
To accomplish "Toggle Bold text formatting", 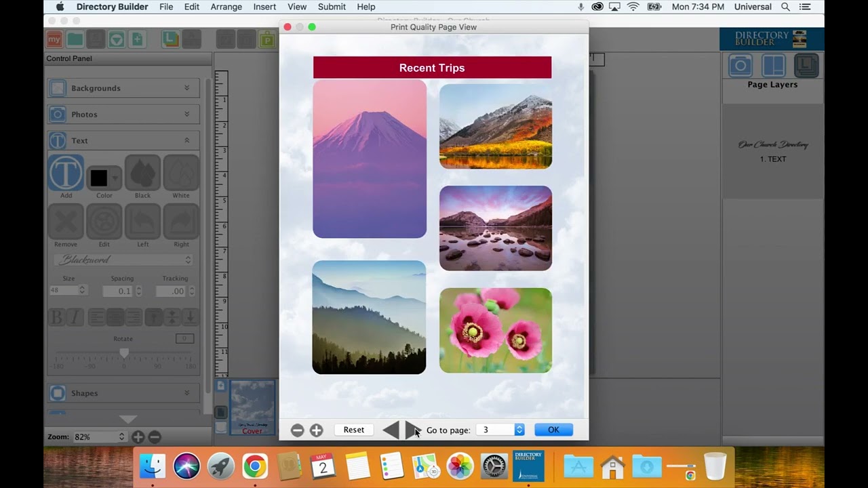I will pos(57,317).
